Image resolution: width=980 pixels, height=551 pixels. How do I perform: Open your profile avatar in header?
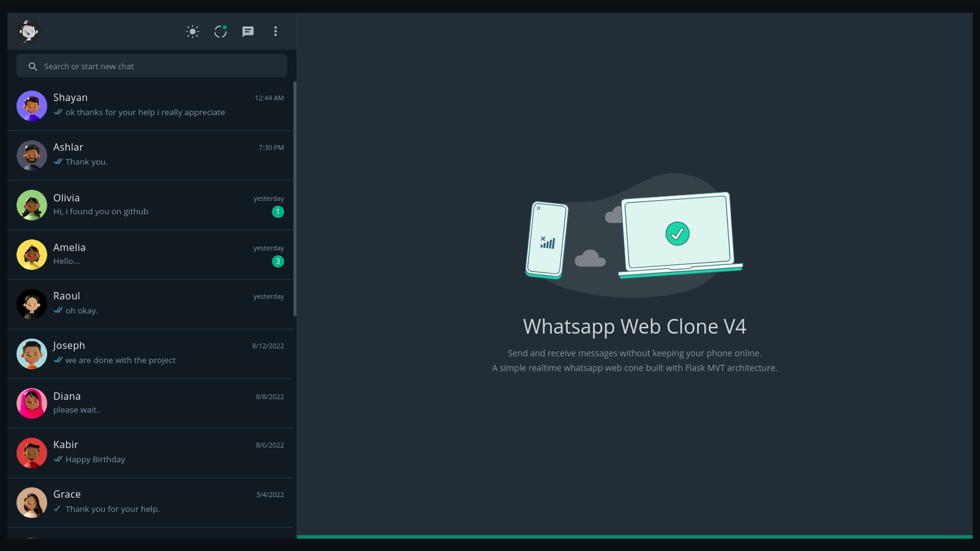click(29, 31)
